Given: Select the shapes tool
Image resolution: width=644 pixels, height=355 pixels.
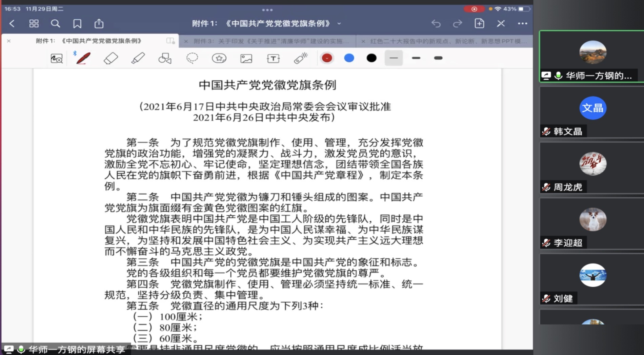Looking at the screenshot, I should click(165, 58).
